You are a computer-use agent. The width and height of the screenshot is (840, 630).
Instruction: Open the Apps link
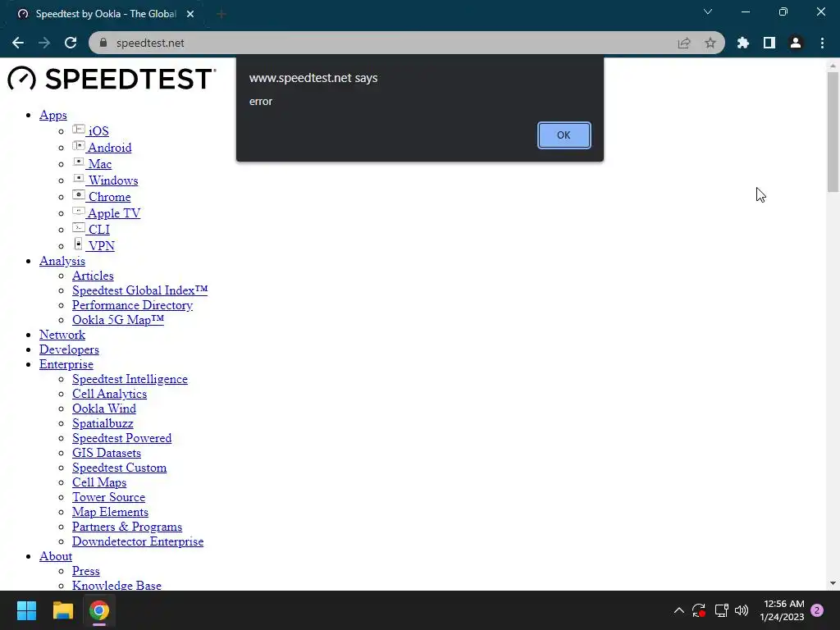click(53, 115)
